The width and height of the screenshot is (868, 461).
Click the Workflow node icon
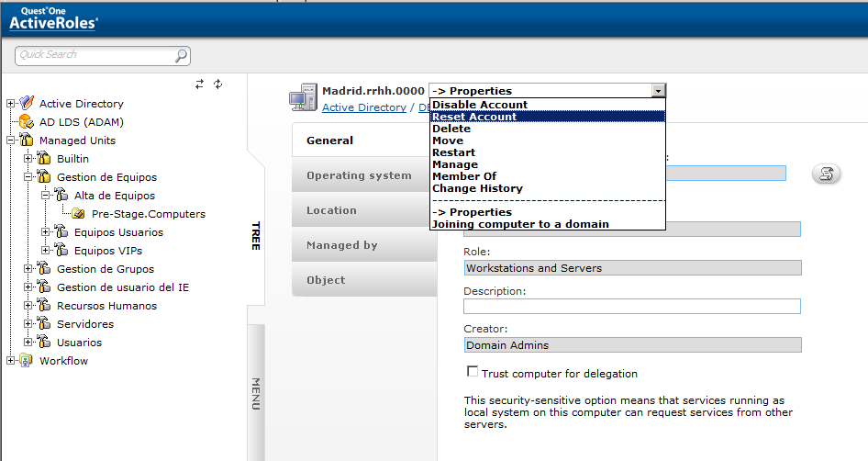[x=26, y=360]
